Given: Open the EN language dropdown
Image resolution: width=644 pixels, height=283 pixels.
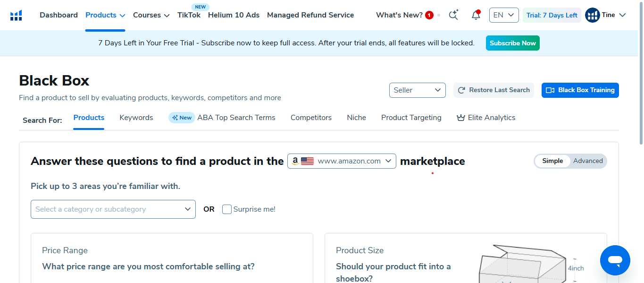Looking at the screenshot, I should [504, 15].
